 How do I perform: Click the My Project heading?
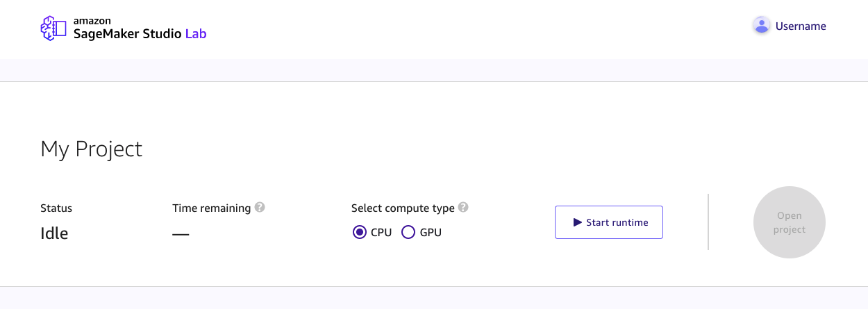pyautogui.click(x=92, y=149)
